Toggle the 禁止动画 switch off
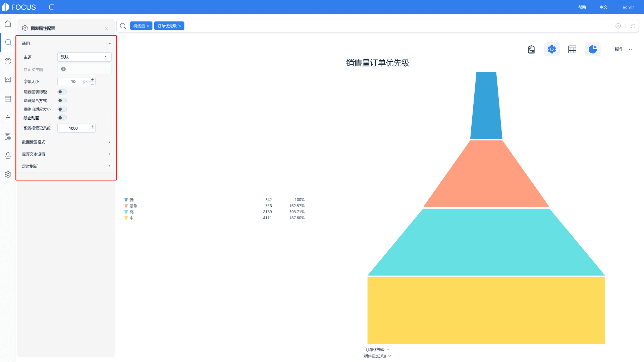The width and height of the screenshot is (644, 362). 62,118
